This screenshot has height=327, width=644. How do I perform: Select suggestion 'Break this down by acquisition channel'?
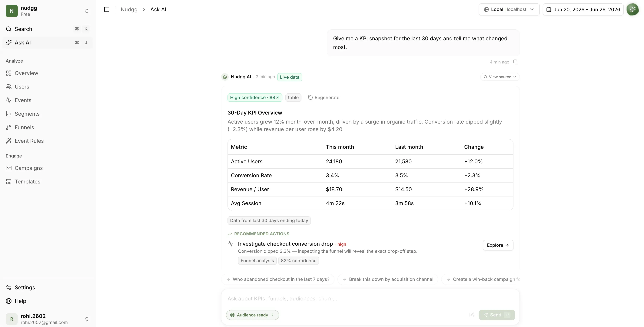point(388,279)
